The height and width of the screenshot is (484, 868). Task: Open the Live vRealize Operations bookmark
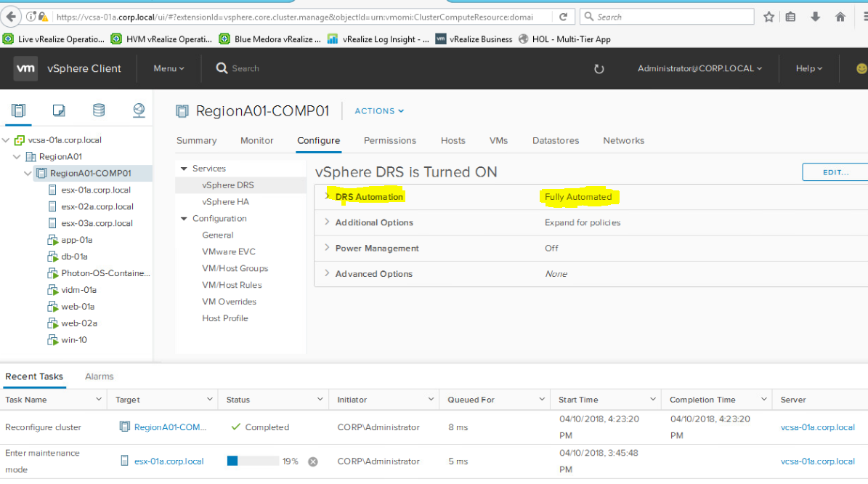click(x=53, y=39)
